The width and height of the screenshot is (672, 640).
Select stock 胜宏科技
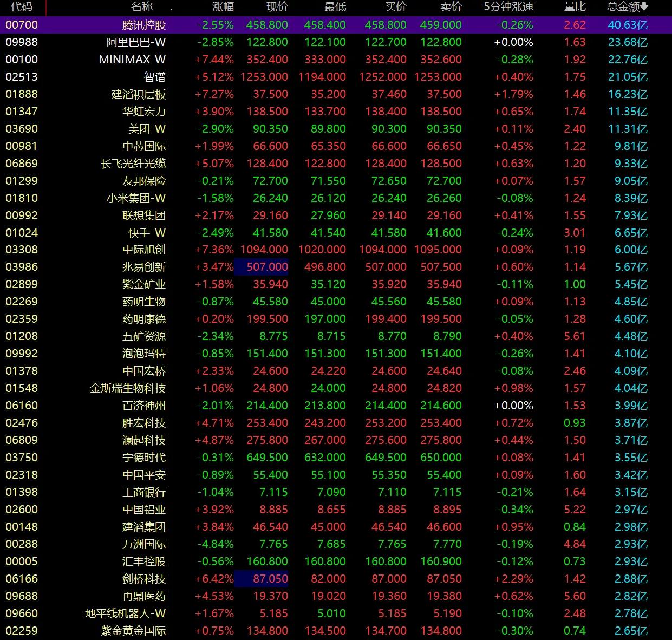coord(144,423)
